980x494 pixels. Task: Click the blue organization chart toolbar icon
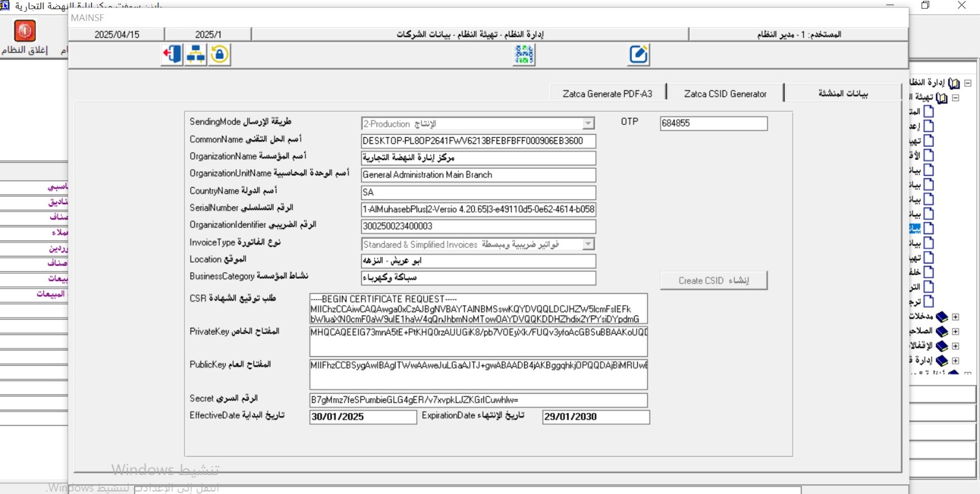(x=196, y=55)
